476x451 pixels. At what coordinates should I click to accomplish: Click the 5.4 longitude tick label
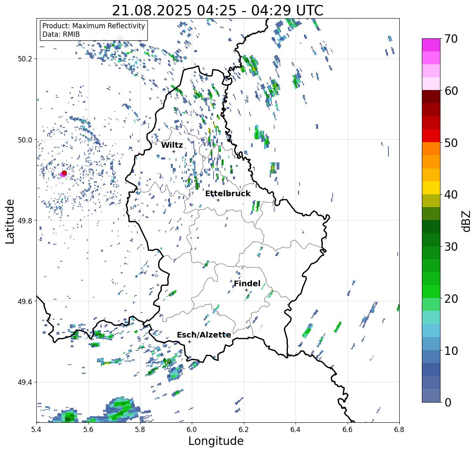coord(36,430)
